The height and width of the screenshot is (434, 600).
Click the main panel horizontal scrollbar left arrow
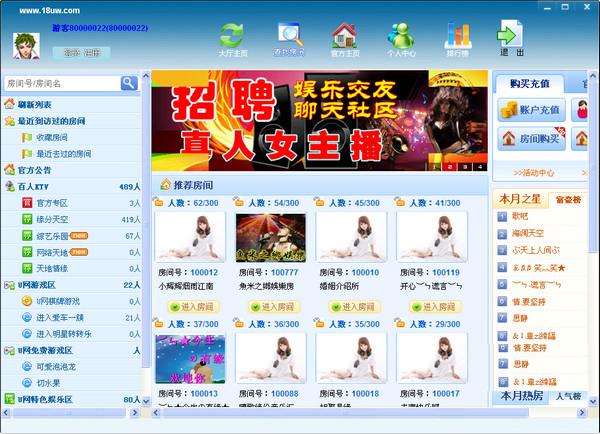[x=156, y=413]
